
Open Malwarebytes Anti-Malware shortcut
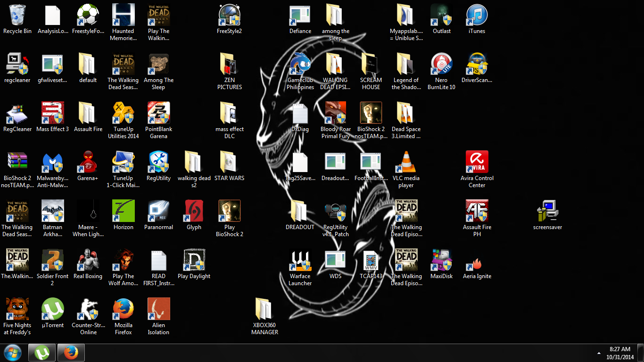[x=53, y=162]
